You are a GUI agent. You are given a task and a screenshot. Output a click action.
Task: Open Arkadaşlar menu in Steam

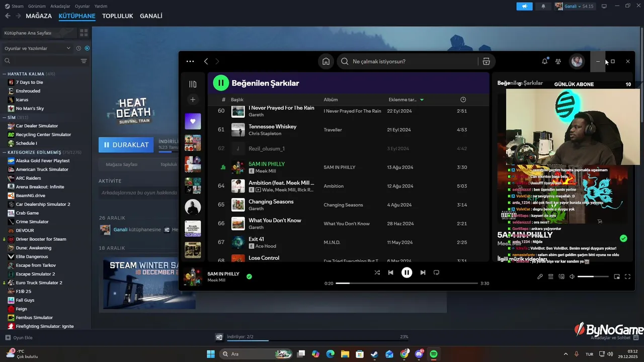tap(60, 6)
